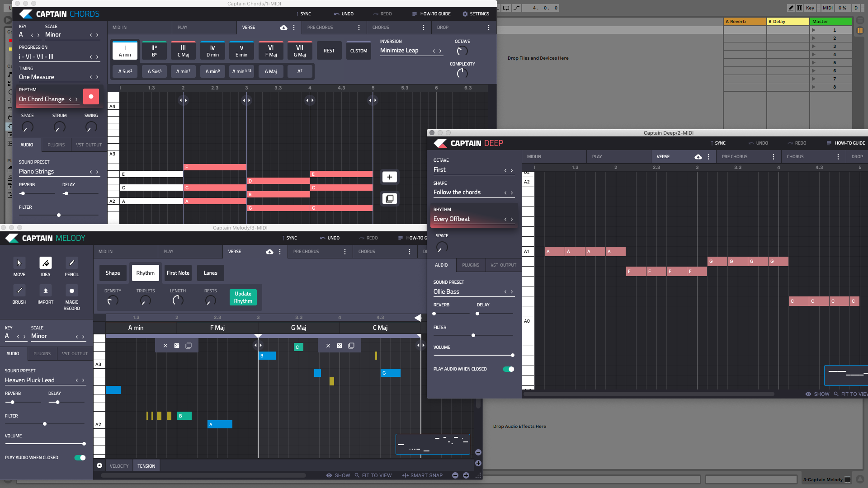
Task: Toggle the draw mode pencil in Ableton top bar
Action: click(x=791, y=8)
